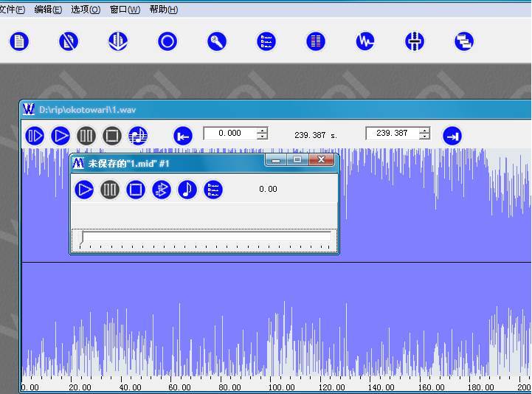The image size is (532, 394).
Task: Click the 1.wav window title bar
Action: tap(275, 110)
